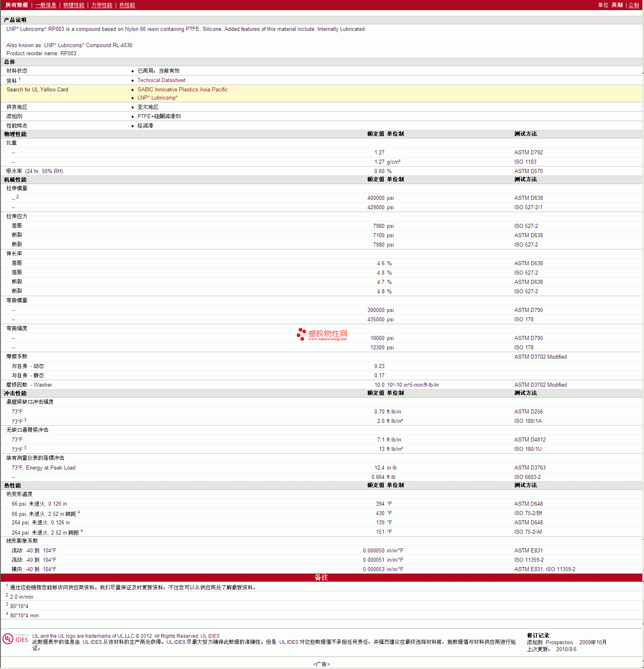Go to the 力学性能 tab
Viewport: 644px width, 669px height.
[102, 5]
